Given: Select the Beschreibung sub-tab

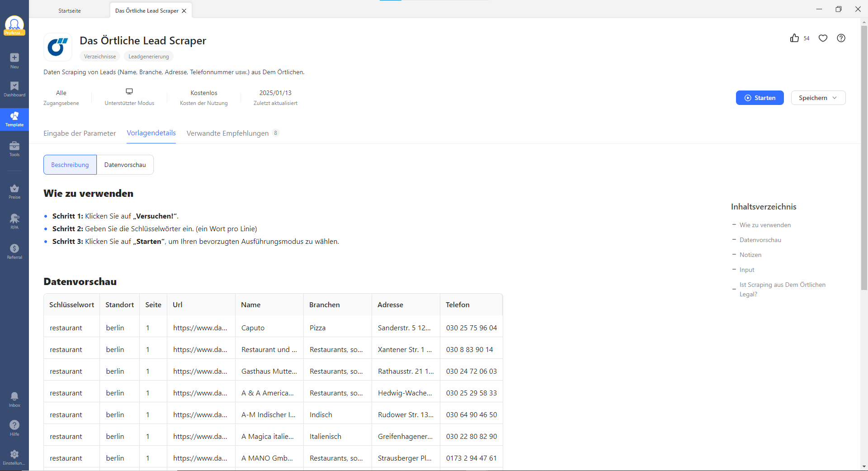Looking at the screenshot, I should [70, 165].
